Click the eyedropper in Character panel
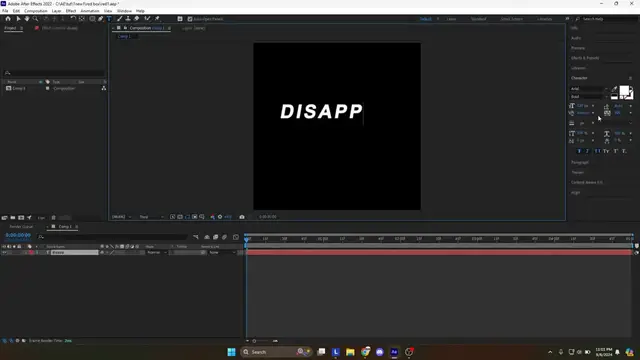The image size is (640, 360). [614, 89]
